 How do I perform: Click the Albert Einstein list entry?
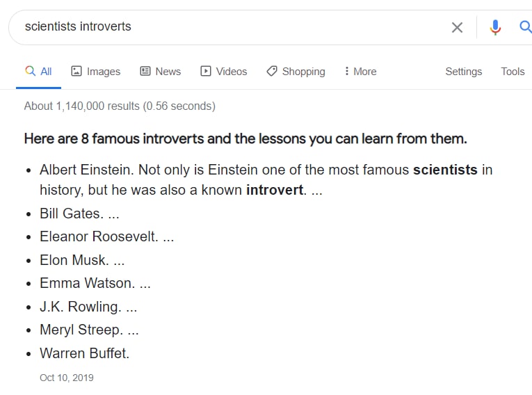coord(266,180)
